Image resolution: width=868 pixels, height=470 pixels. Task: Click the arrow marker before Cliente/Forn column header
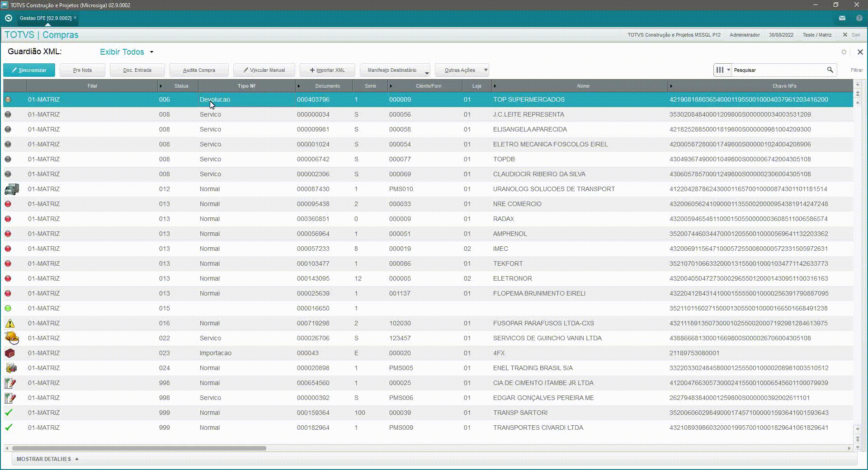coord(391,86)
